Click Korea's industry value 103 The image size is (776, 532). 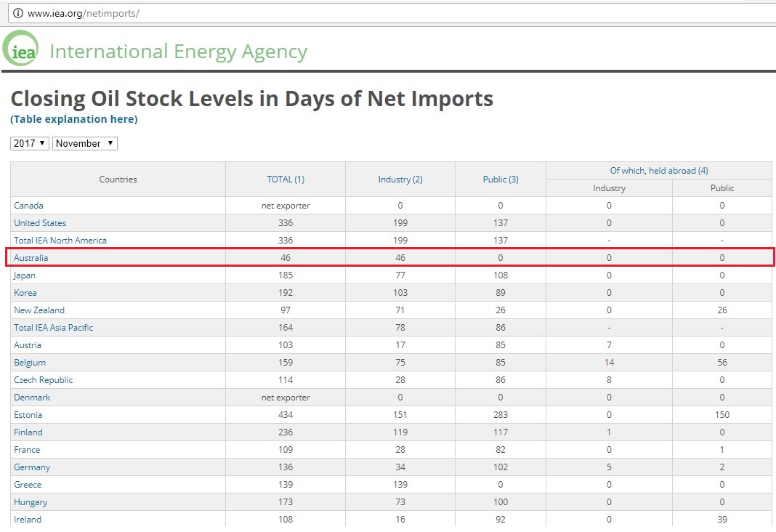point(400,293)
